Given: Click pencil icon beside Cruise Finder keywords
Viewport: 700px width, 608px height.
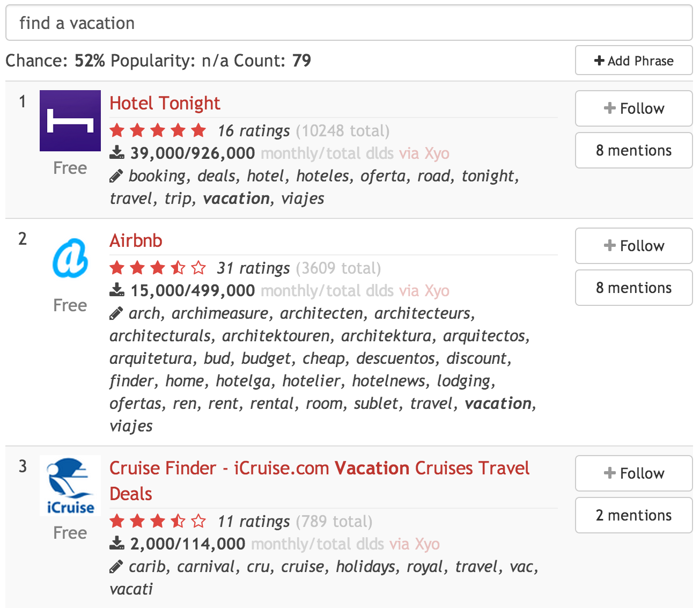Looking at the screenshot, I should click(116, 567).
